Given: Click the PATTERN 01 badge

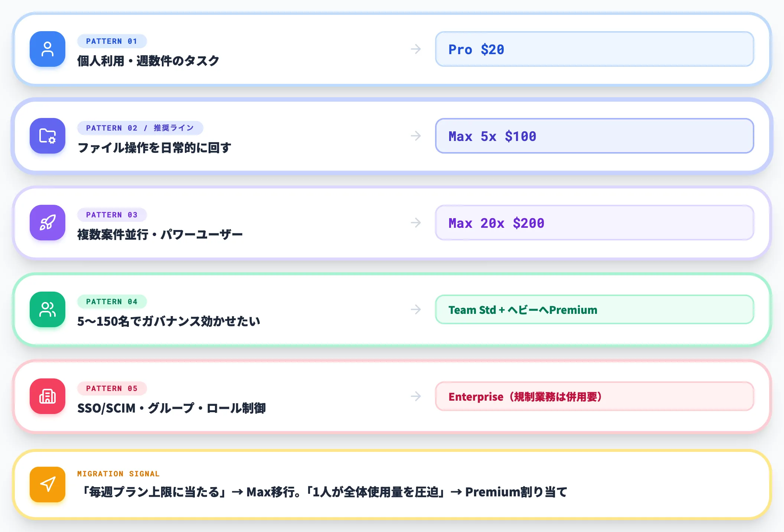Looking at the screenshot, I should click(112, 41).
